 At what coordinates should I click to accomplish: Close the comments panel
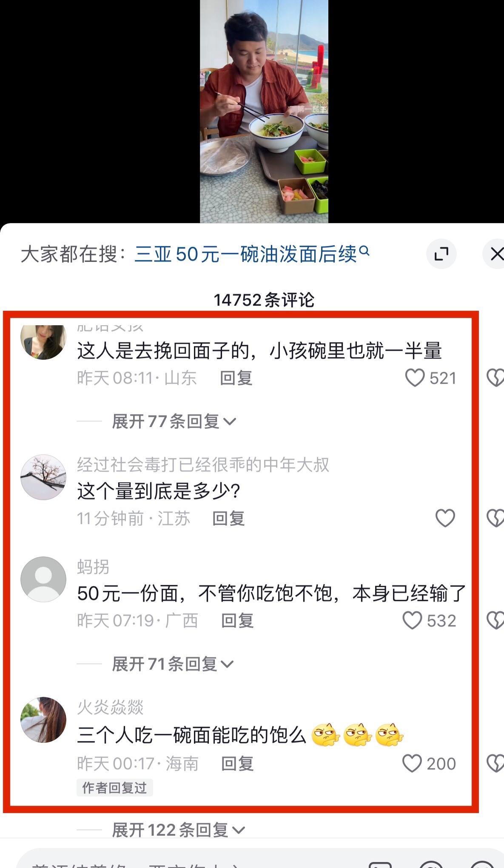coord(495,254)
